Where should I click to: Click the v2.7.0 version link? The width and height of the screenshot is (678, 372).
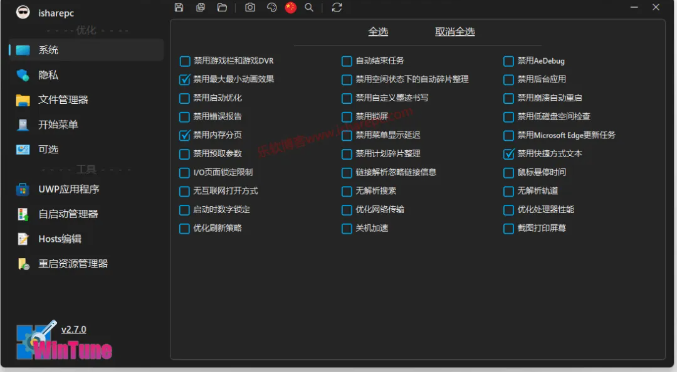[74, 330]
